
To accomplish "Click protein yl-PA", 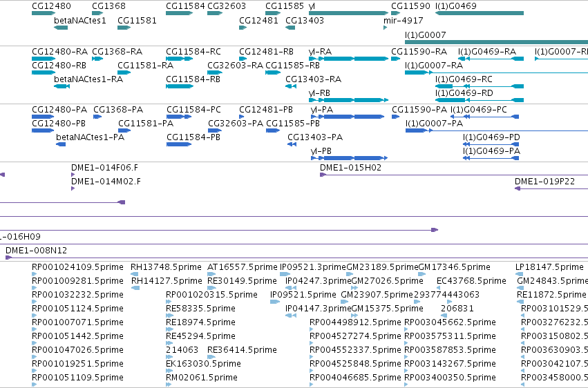I will tap(348, 117).
